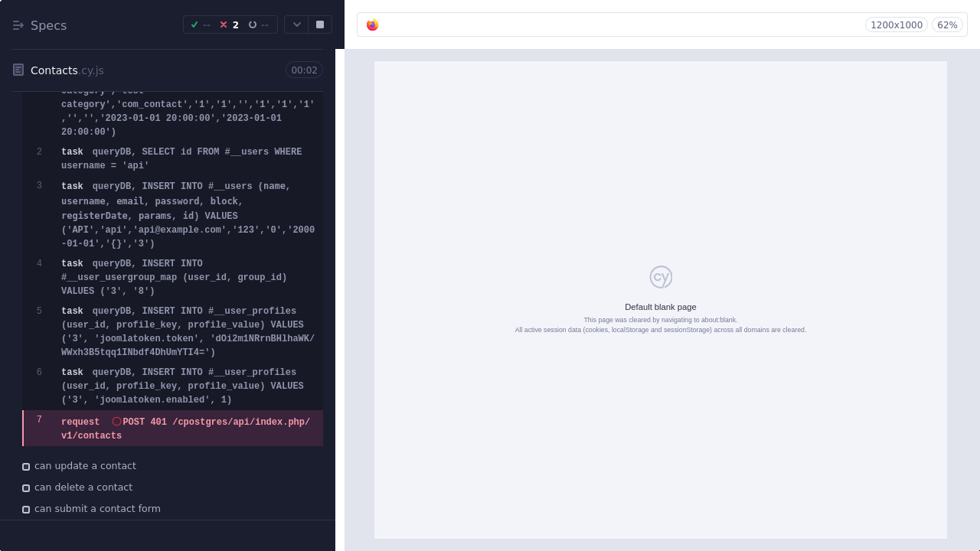Click the 00:02 duration badge
This screenshot has width=980, height=551.
coord(304,70)
